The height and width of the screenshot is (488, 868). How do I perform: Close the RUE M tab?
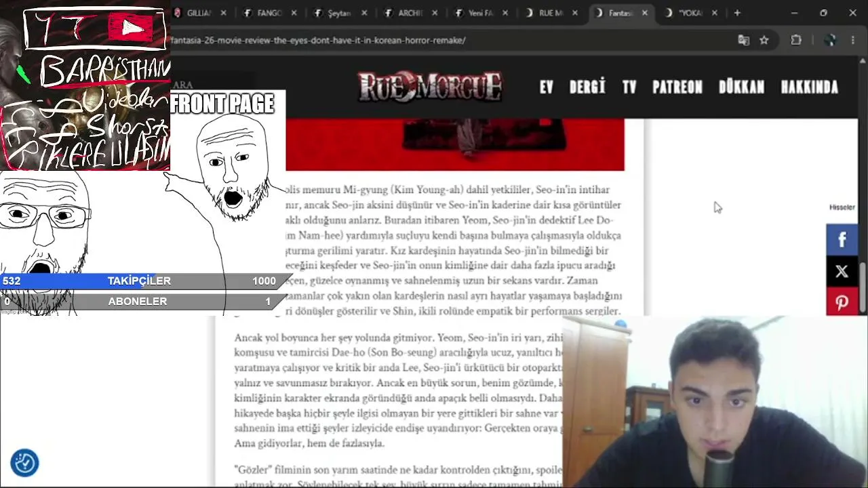(x=576, y=13)
